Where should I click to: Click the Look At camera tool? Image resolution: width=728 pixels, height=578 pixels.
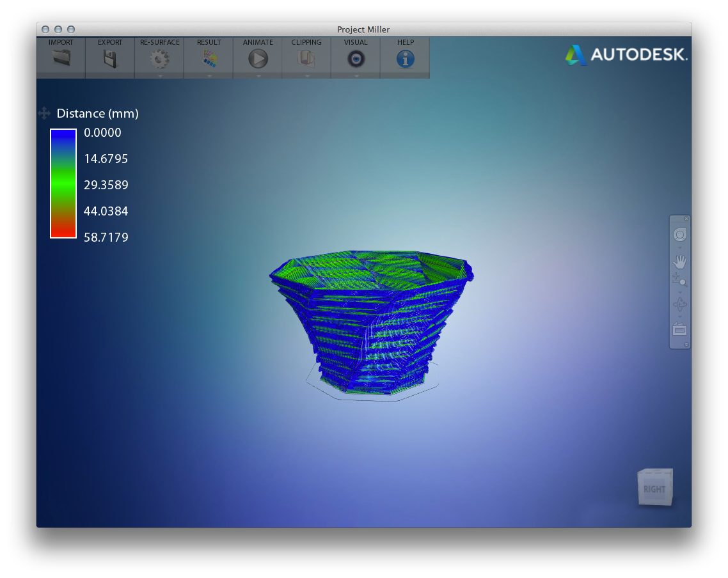679,329
